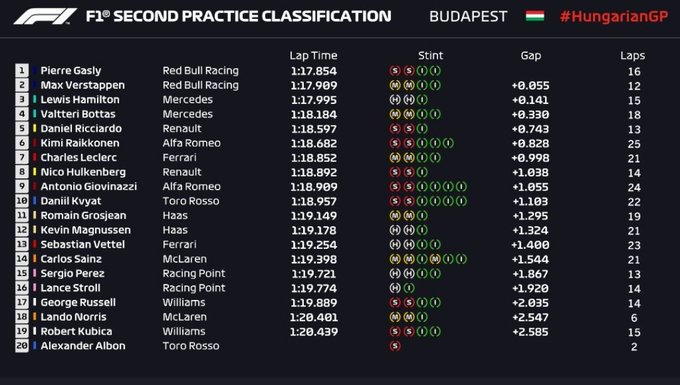Click Max Verstappen's first medium tyre icon
This screenshot has height=385, width=680.
click(x=395, y=85)
